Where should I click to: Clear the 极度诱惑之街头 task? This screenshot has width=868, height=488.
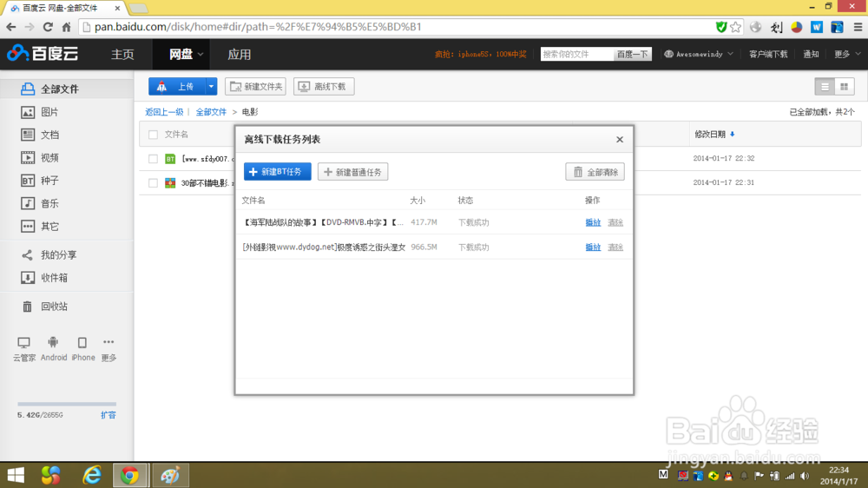tap(615, 247)
